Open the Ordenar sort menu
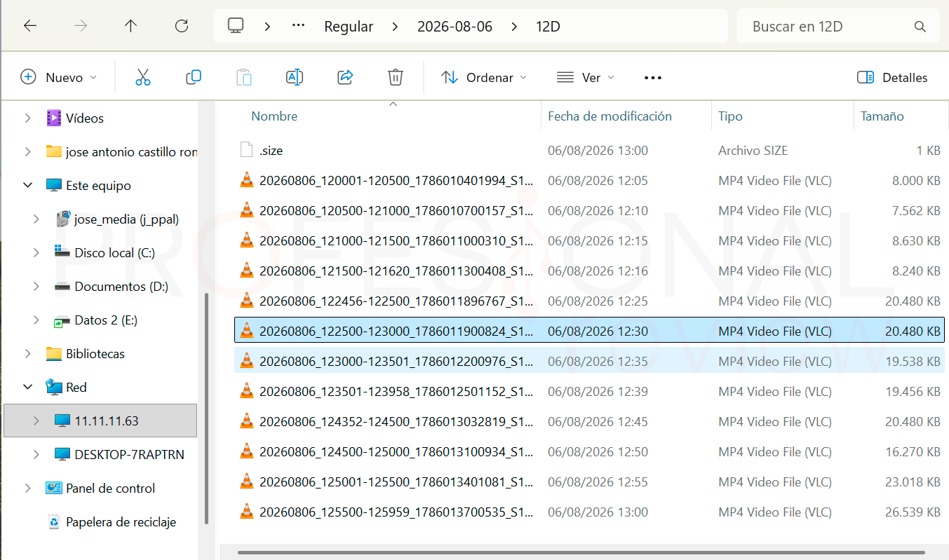Viewport: 949px width, 560px height. click(484, 77)
